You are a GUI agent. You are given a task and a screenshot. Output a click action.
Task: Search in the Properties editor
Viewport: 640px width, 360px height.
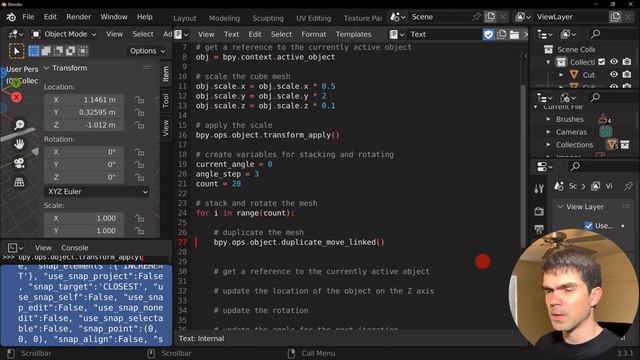pos(576,167)
